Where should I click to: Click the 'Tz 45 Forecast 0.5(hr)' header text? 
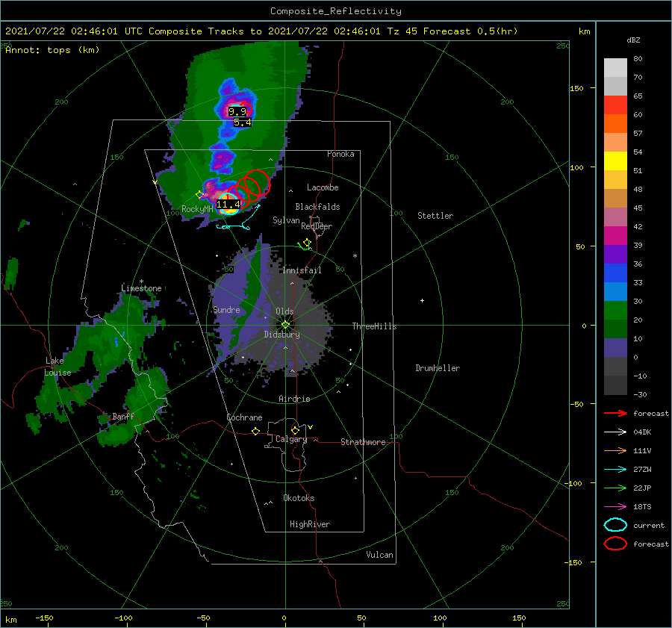pyautogui.click(x=452, y=31)
